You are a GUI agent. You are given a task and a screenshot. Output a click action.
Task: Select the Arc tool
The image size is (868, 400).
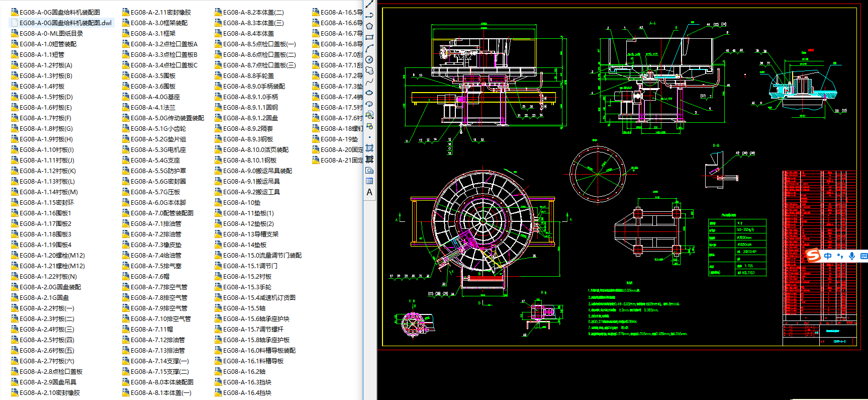click(x=369, y=48)
